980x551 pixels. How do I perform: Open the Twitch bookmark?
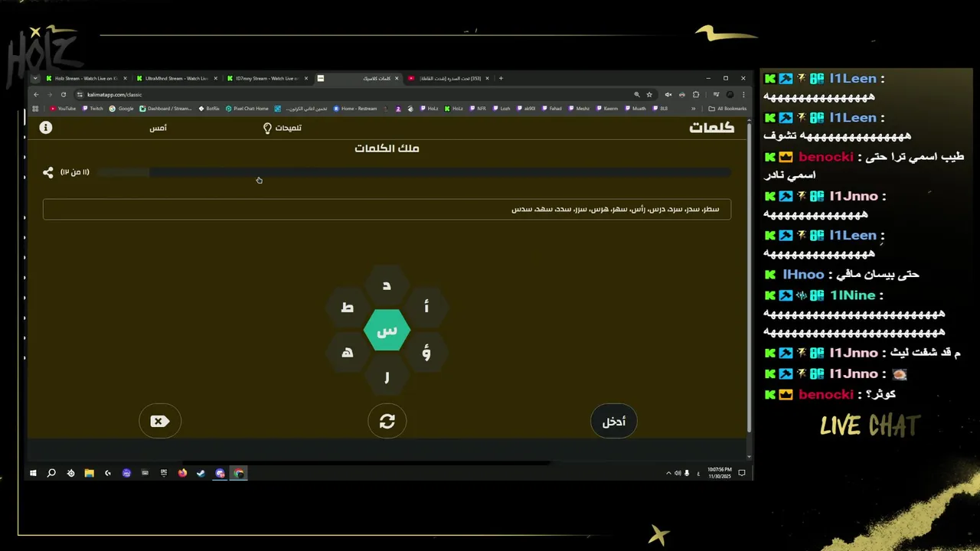point(92,109)
